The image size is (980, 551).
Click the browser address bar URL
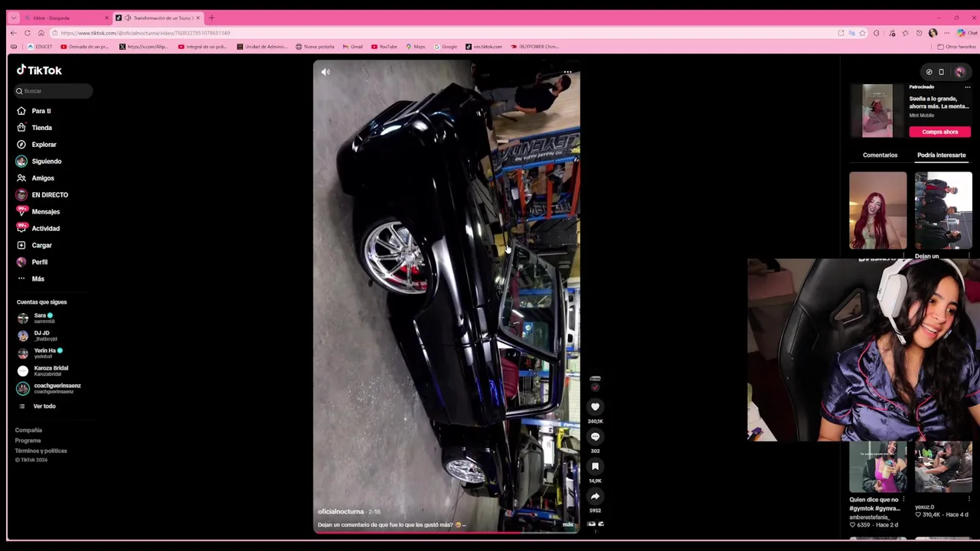(145, 33)
